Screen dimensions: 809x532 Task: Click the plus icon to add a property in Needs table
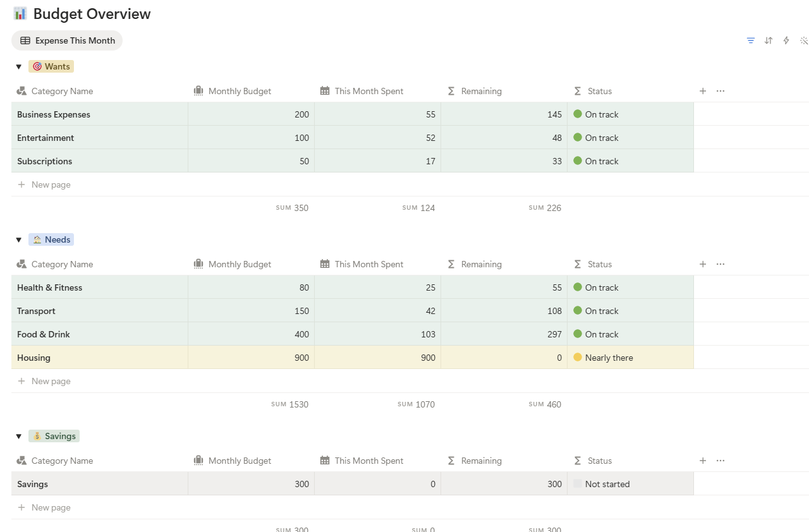(x=703, y=264)
